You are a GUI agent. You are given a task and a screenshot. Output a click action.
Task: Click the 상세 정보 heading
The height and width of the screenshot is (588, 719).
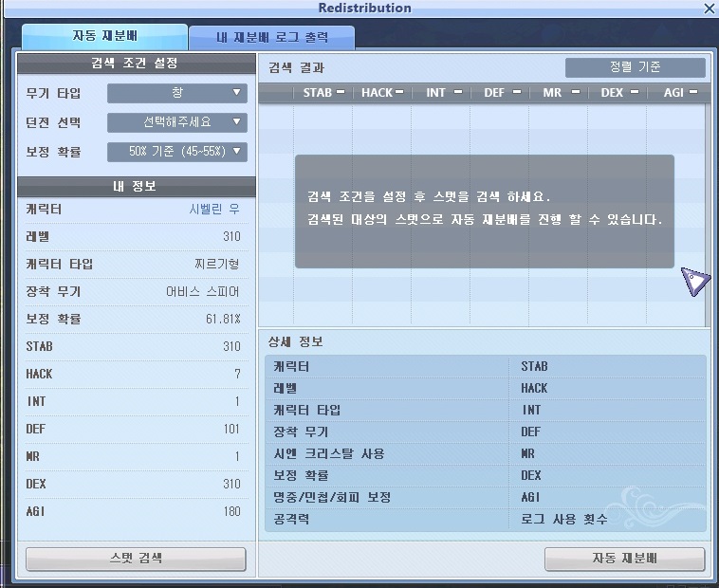(x=296, y=341)
